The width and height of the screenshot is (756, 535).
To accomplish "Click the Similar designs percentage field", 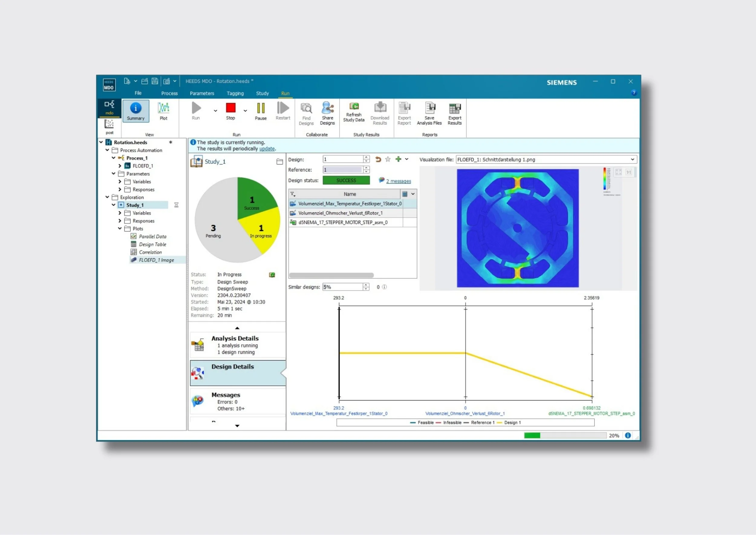I will tap(342, 287).
